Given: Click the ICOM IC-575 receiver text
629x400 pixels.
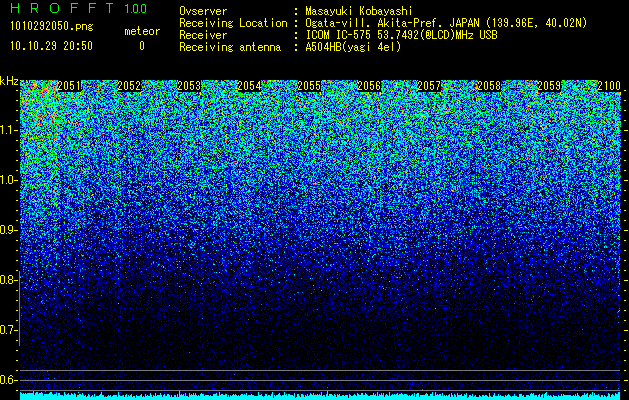Looking at the screenshot, I should 401,35.
